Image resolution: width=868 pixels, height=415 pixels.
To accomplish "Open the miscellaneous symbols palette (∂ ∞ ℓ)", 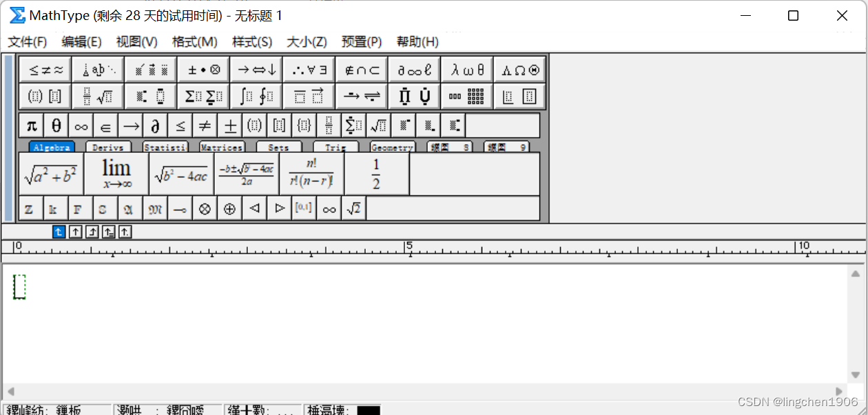I will click(414, 70).
